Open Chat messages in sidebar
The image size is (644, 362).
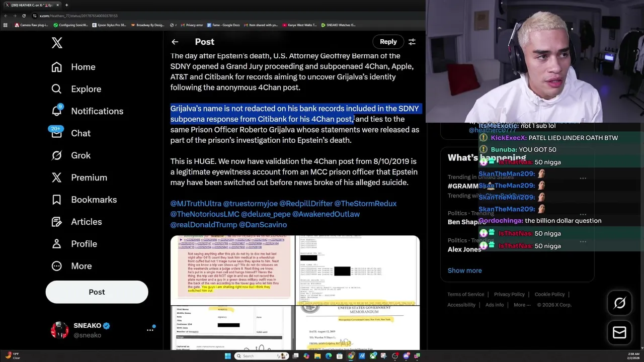coord(70,133)
